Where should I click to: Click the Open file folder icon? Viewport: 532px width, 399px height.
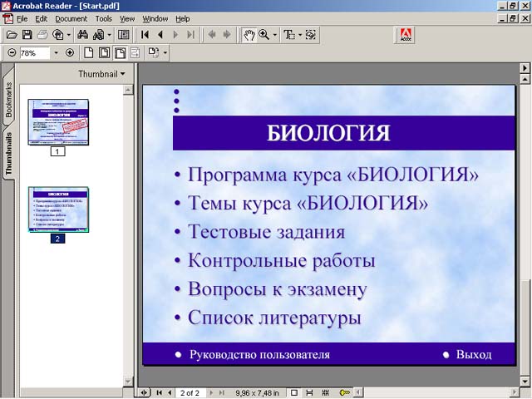pos(11,35)
